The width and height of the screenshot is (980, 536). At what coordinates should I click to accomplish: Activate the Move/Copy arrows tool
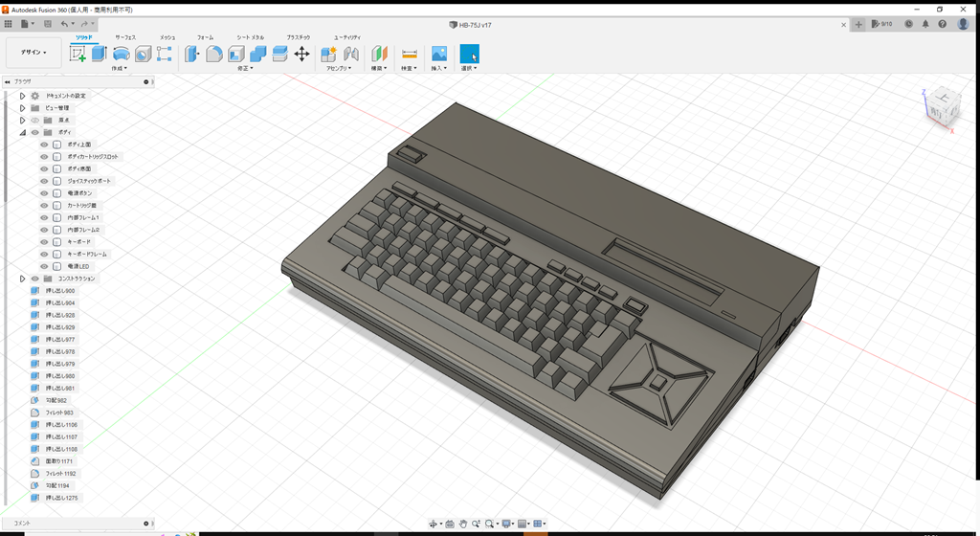(x=301, y=54)
